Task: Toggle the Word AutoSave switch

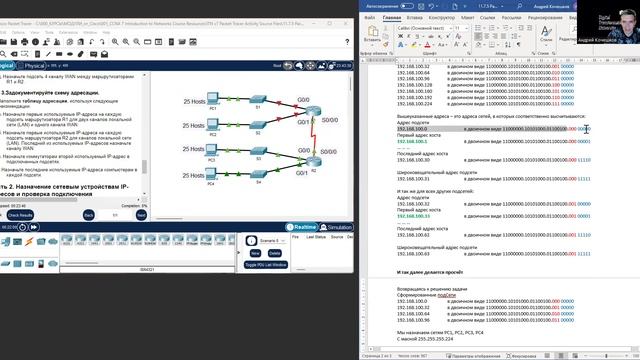Action: [407, 6]
